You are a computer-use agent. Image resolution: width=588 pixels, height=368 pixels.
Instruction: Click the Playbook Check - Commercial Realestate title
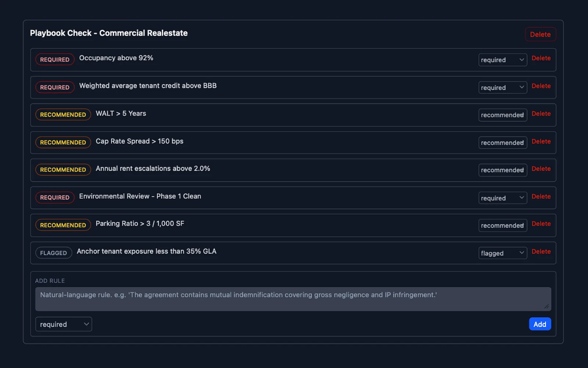(x=109, y=33)
